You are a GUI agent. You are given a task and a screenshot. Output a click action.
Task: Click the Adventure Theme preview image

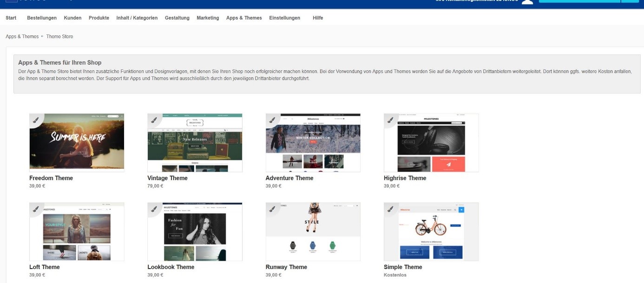(313, 142)
